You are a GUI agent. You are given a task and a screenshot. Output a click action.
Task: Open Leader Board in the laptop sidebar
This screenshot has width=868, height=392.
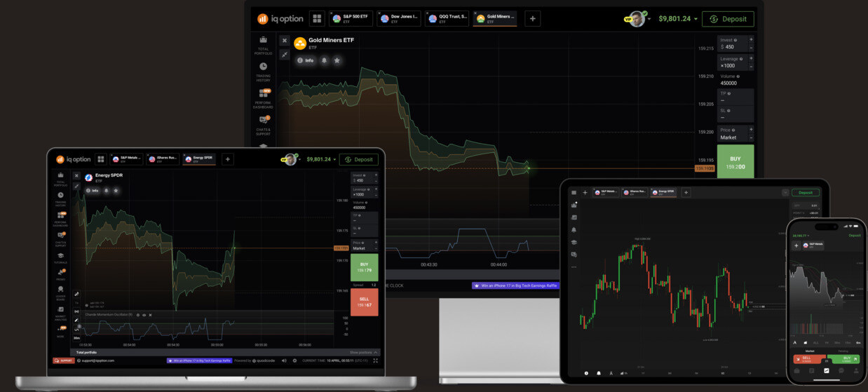point(60,292)
